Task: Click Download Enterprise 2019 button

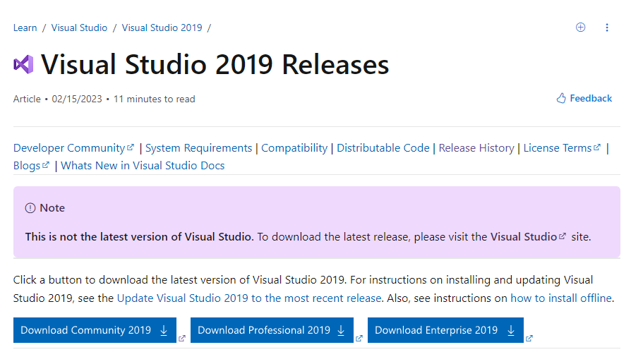Action: (445, 330)
